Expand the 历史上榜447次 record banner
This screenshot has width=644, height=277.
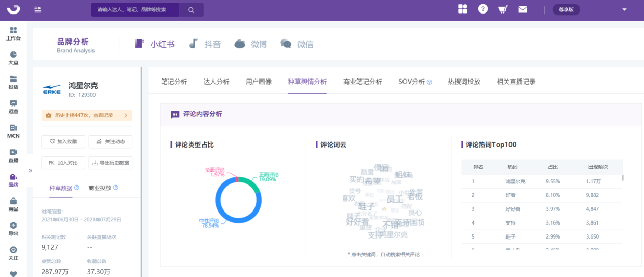pos(87,115)
